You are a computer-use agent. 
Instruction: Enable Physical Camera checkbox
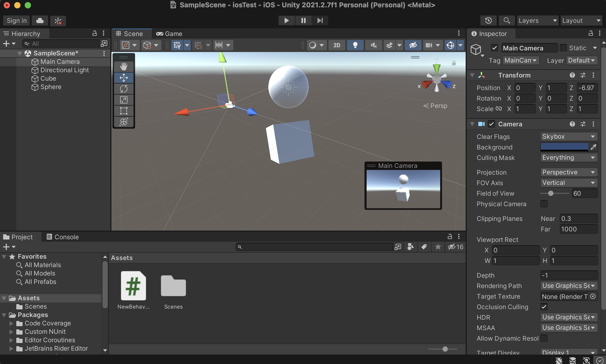544,204
